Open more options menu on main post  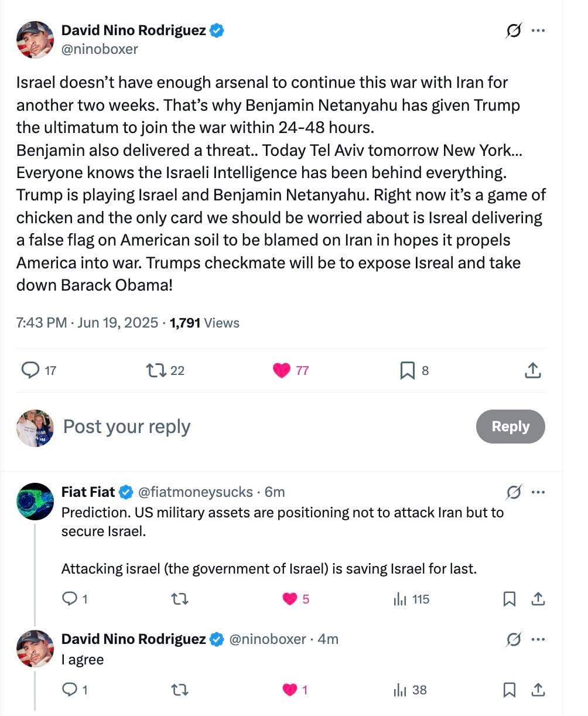538,30
